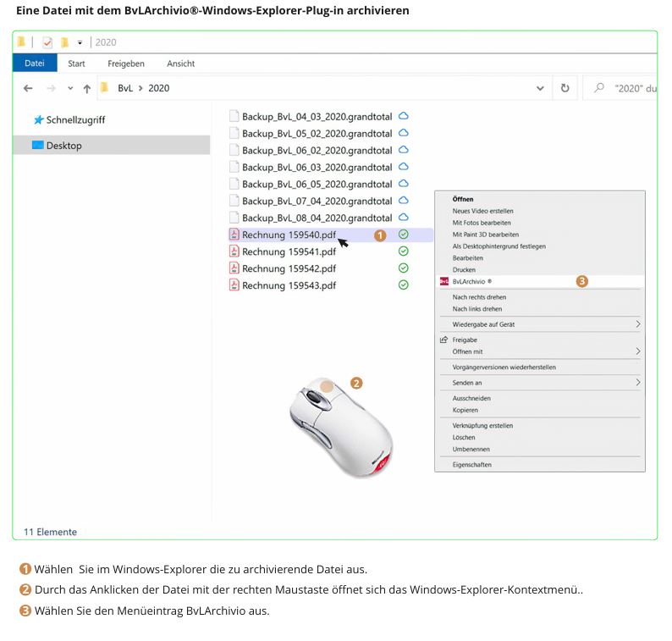This screenshot has width=672, height=641.
Task: Select Umbenennen in the context menu
Action: click(471, 450)
